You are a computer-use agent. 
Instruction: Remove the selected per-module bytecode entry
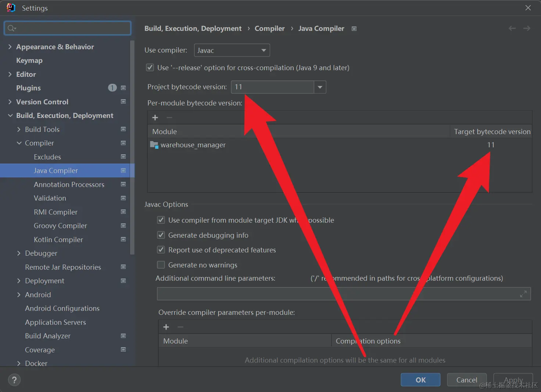click(x=169, y=118)
